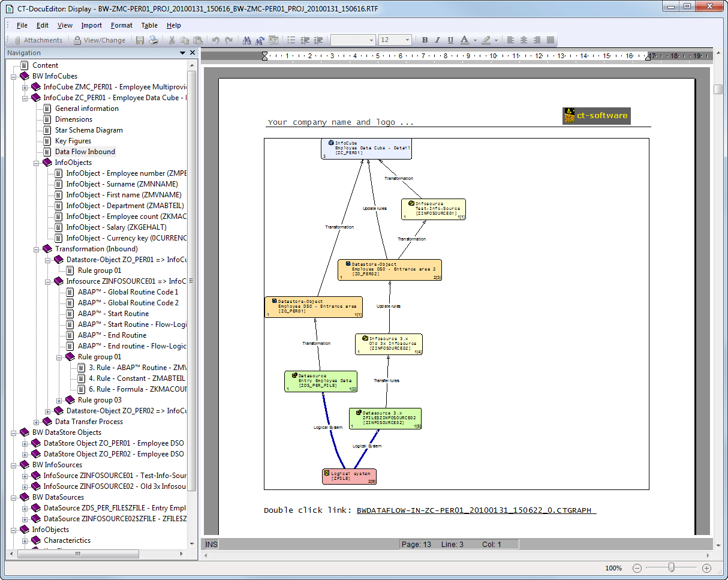
Task: Collapse the BW InfoCubes node
Action: click(x=13, y=76)
